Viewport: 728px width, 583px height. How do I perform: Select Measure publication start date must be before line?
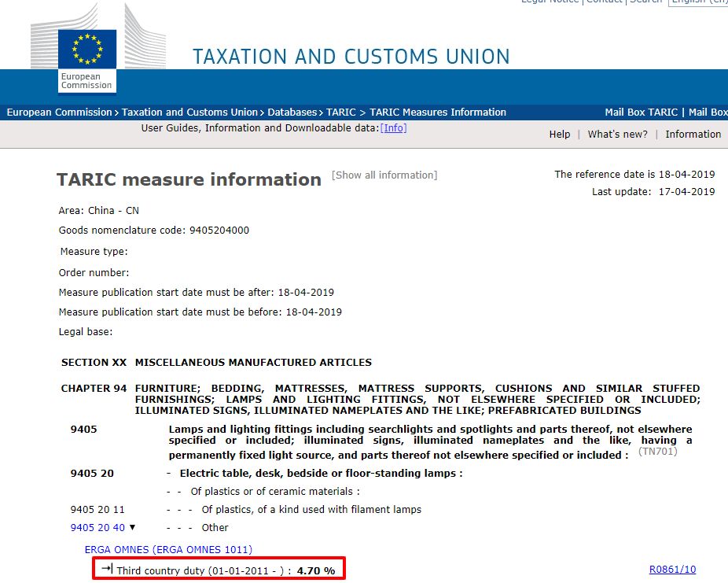point(200,312)
